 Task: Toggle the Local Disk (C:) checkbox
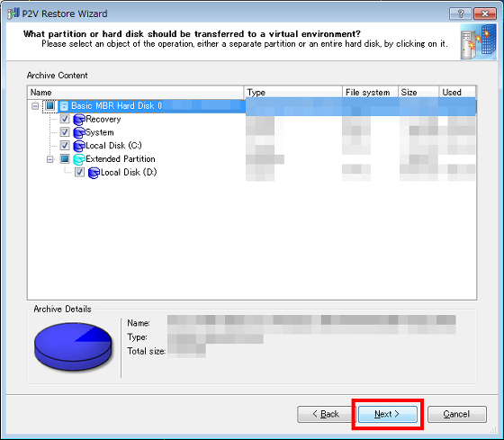(65, 145)
